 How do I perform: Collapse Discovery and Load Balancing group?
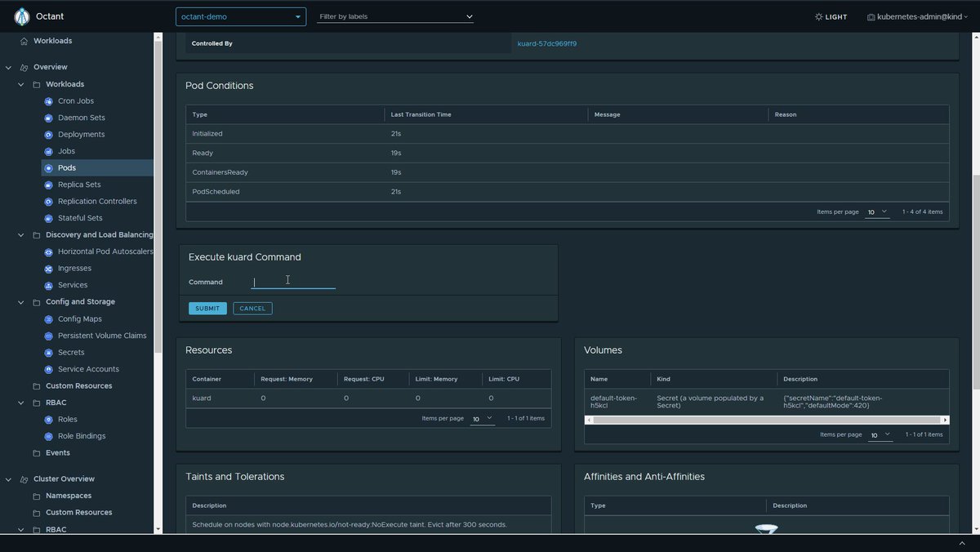coord(21,235)
